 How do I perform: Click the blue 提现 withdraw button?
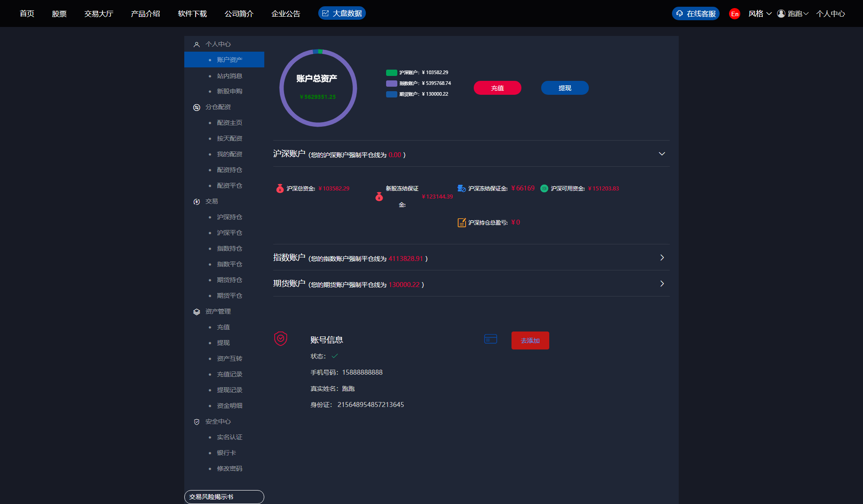565,88
